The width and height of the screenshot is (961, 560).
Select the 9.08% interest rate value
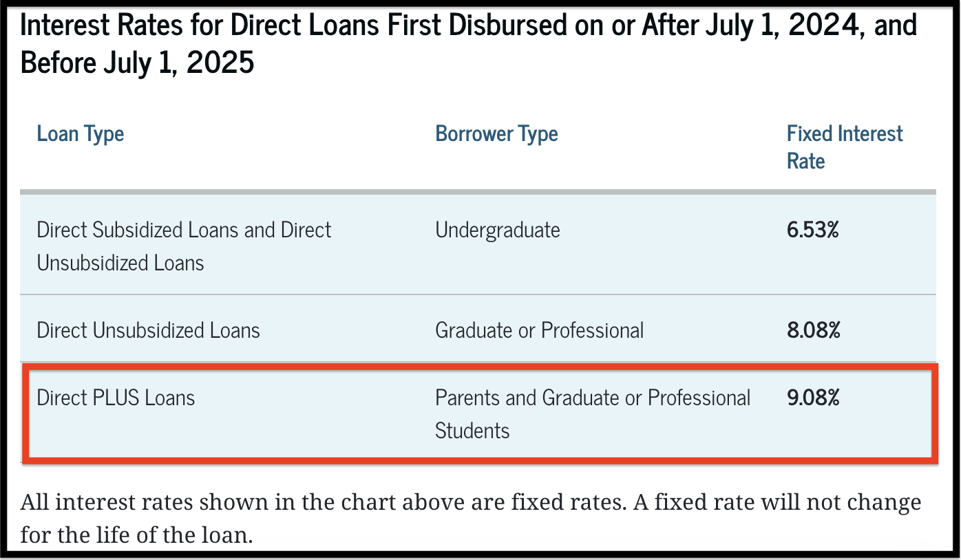pyautogui.click(x=813, y=398)
